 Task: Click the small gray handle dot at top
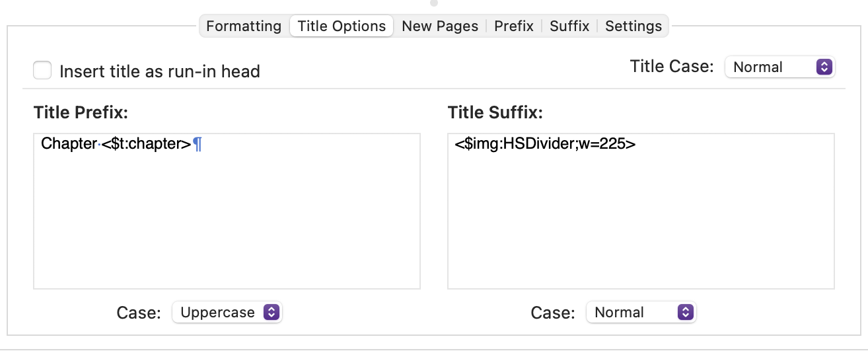coord(433,3)
